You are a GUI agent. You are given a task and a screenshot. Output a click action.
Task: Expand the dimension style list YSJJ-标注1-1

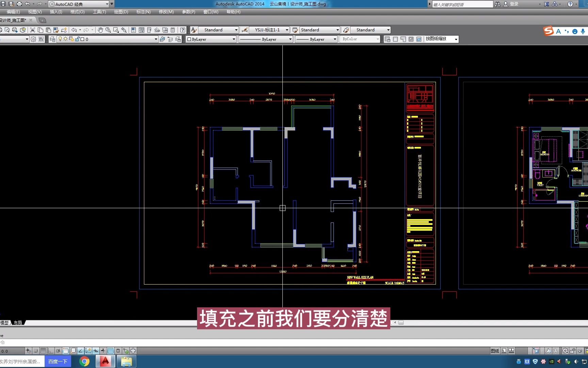pyautogui.click(x=269, y=30)
